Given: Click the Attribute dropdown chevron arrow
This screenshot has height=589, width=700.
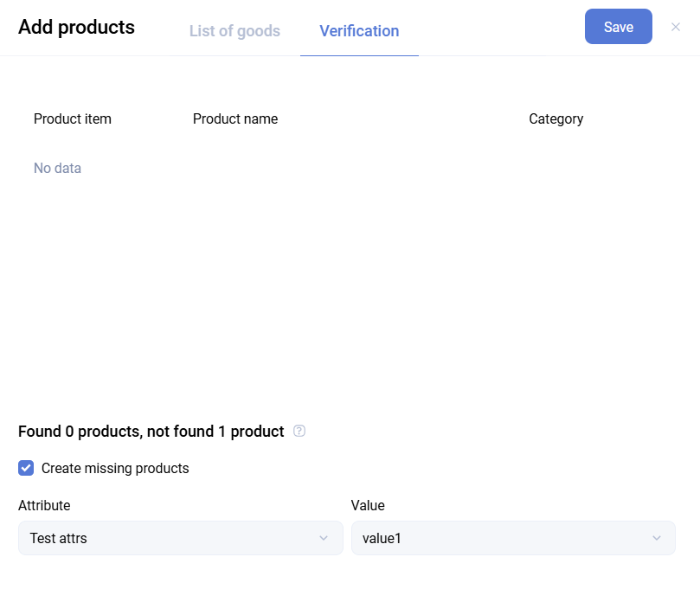Looking at the screenshot, I should [324, 538].
